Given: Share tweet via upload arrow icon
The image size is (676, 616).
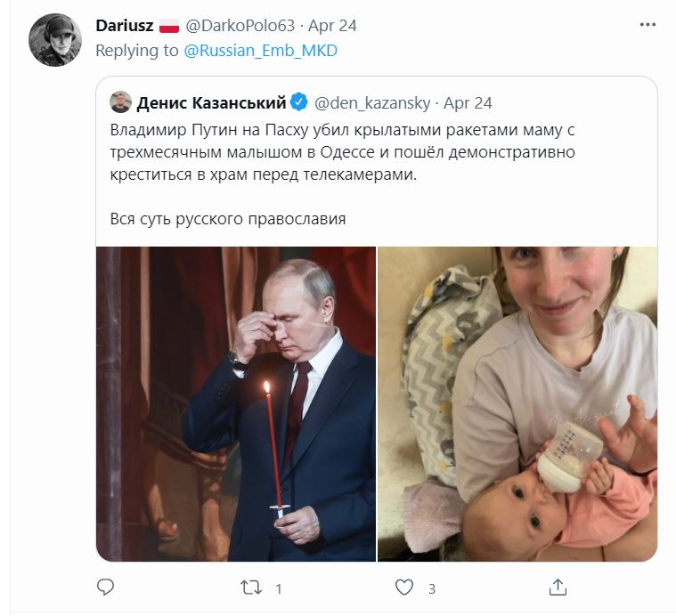Looking at the screenshot, I should coord(558,588).
